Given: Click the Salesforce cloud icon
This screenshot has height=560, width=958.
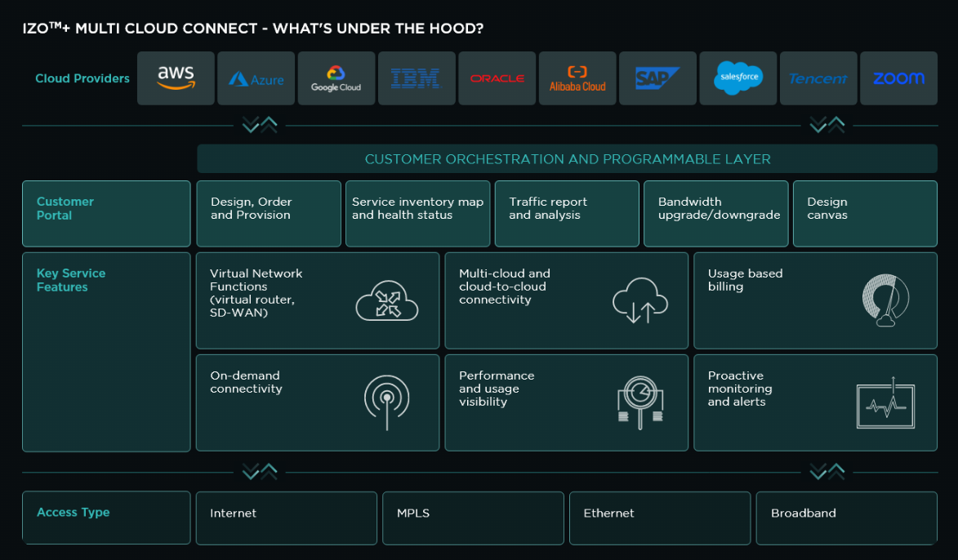Looking at the screenshot, I should [x=737, y=78].
